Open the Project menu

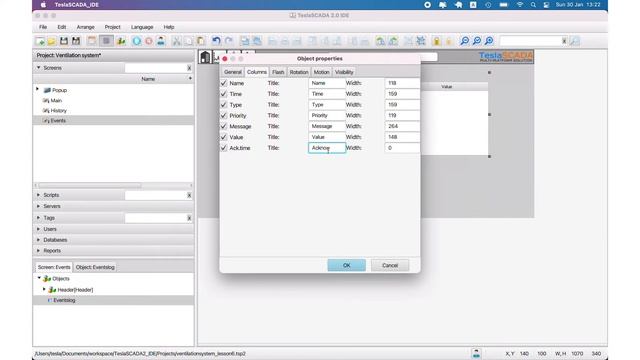pyautogui.click(x=112, y=27)
